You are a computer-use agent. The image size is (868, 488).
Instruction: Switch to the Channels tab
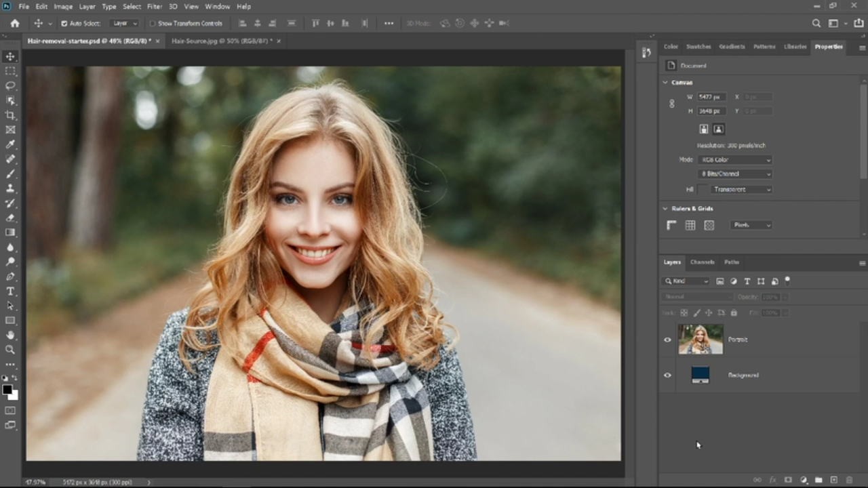pyautogui.click(x=702, y=262)
